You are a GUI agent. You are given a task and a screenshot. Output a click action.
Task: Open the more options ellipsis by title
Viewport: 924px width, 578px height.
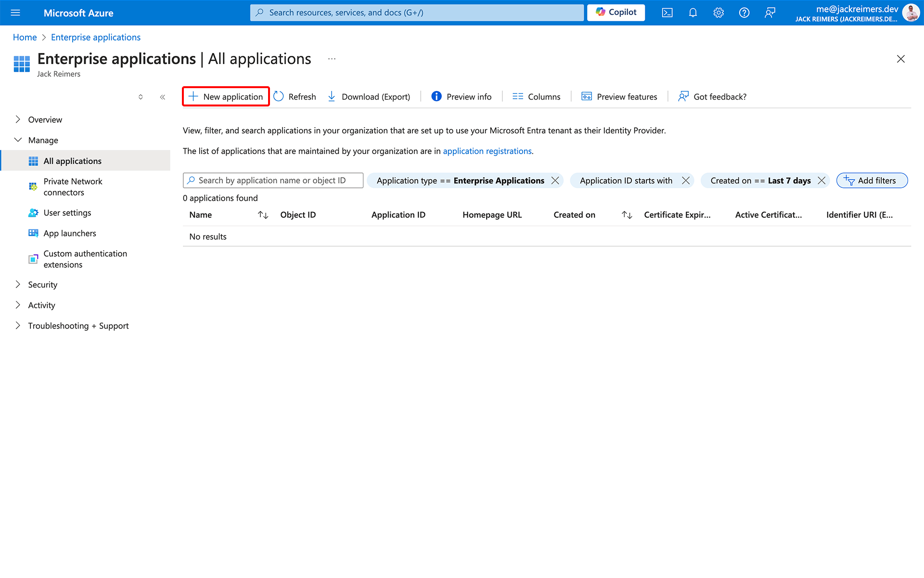coord(332,59)
